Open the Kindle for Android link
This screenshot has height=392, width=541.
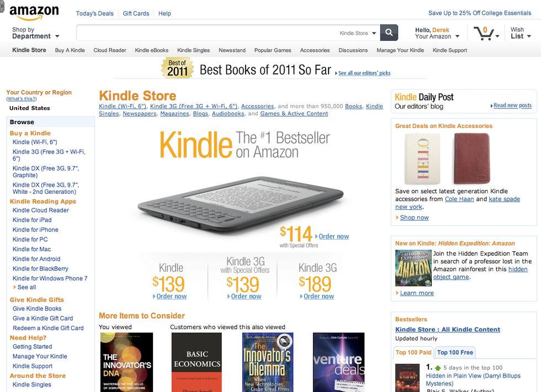36,259
